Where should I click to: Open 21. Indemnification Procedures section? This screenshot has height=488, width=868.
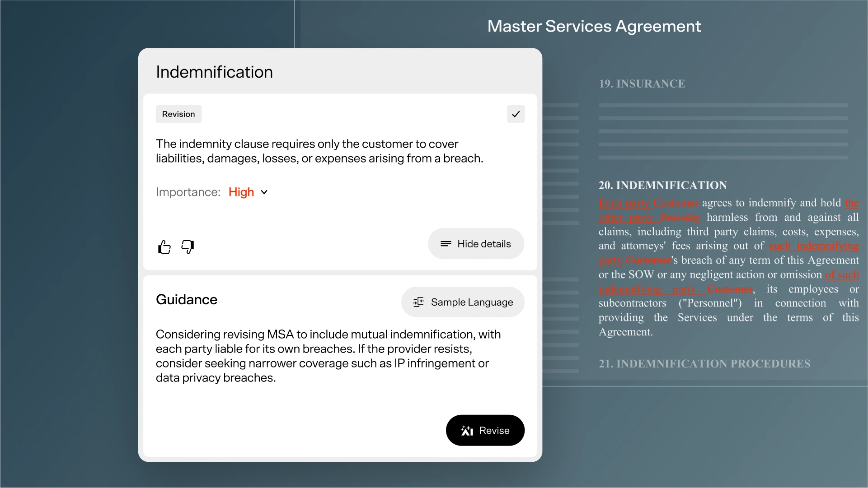coord(704,364)
